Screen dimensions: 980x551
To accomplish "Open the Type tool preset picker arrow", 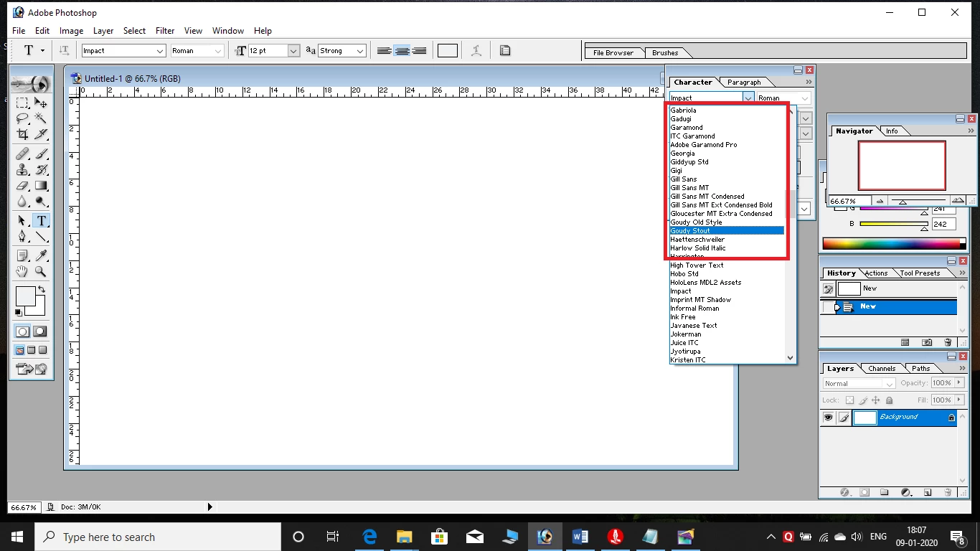I will pos(42,50).
